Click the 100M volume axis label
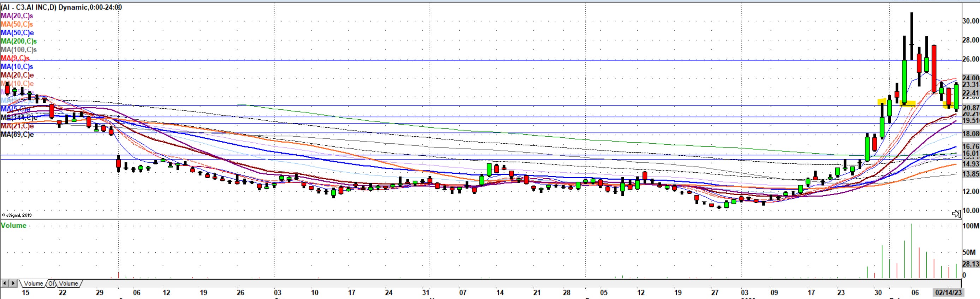 coord(970,226)
